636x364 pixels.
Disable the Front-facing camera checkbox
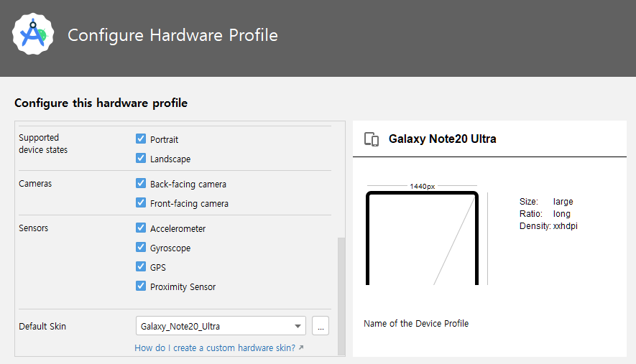(141, 202)
